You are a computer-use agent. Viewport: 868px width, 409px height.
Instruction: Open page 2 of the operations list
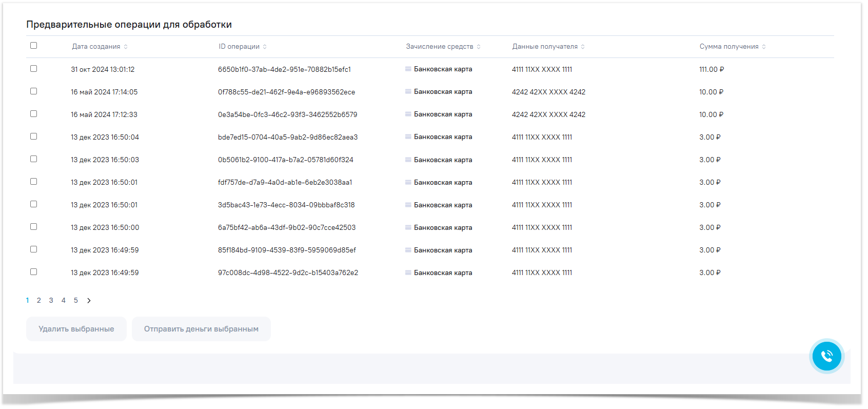tap(39, 301)
